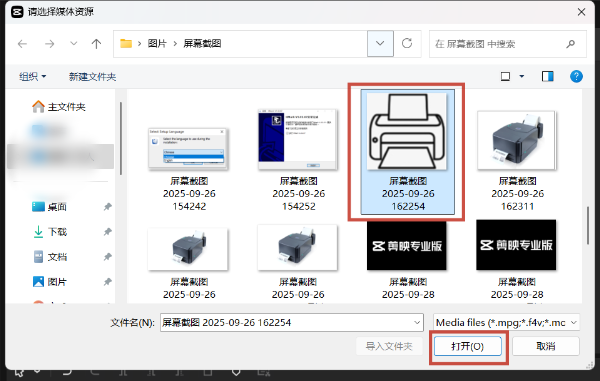Click the CapCut logo in the title bar
The image size is (600, 381).
[x=17, y=12]
